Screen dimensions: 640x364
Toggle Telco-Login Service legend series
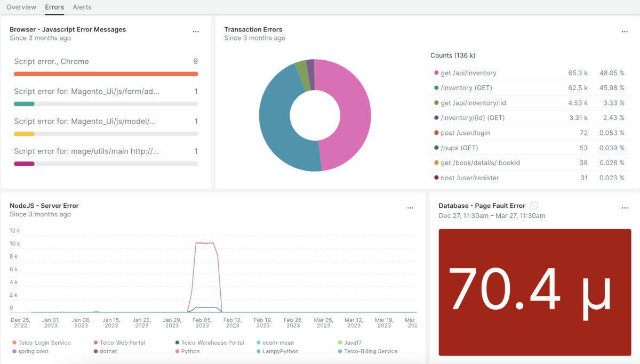pyautogui.click(x=44, y=343)
